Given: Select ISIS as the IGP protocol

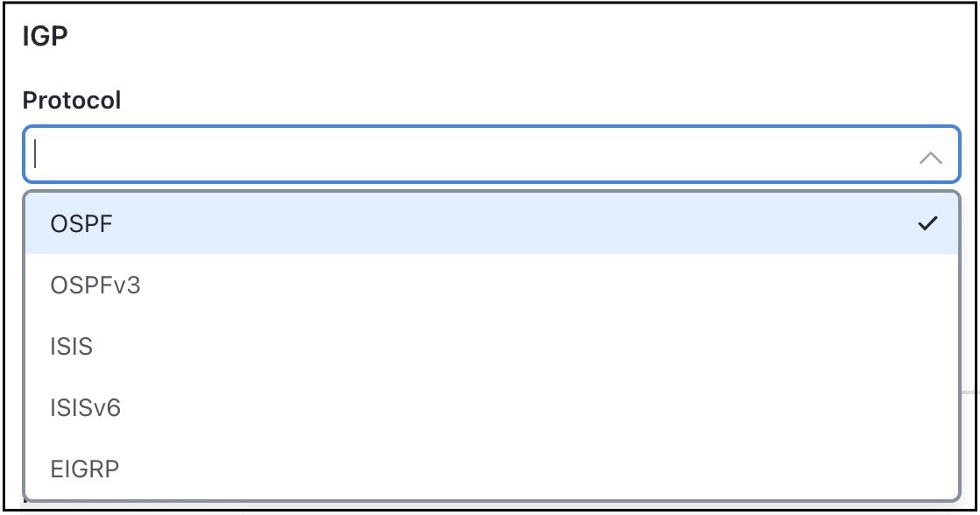Looking at the screenshot, I should (x=72, y=347).
